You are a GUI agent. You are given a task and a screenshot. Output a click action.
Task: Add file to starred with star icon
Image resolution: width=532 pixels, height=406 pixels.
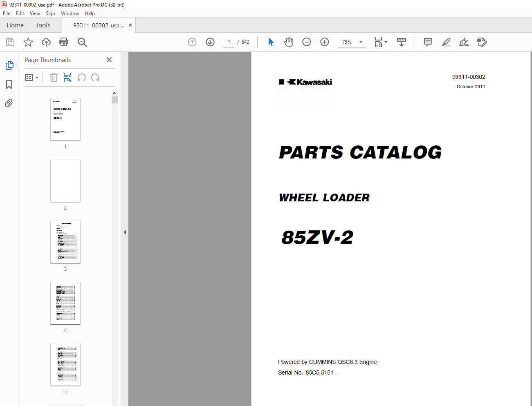click(x=28, y=42)
